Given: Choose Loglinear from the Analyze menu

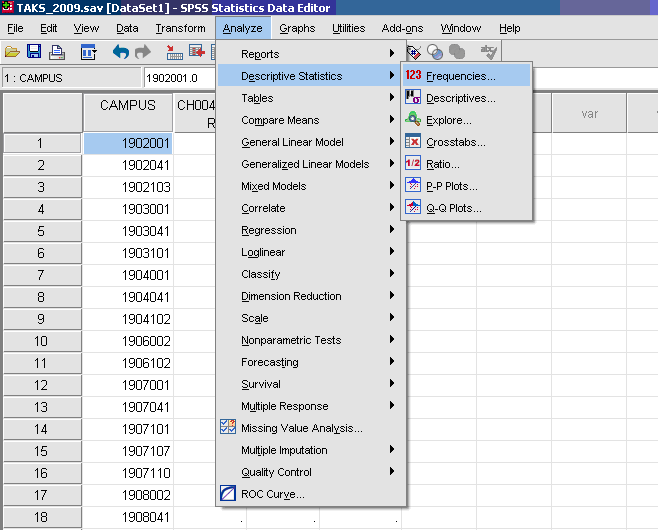Looking at the screenshot, I should (x=311, y=252).
